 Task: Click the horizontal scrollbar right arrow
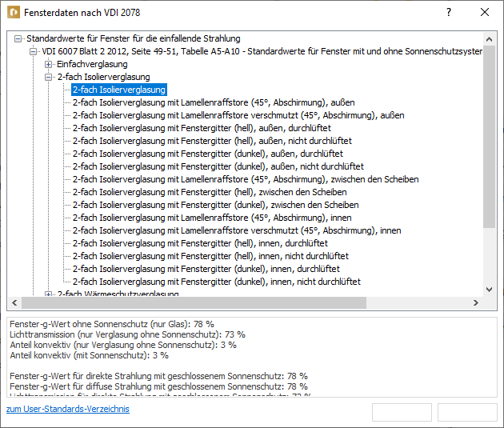point(476,302)
